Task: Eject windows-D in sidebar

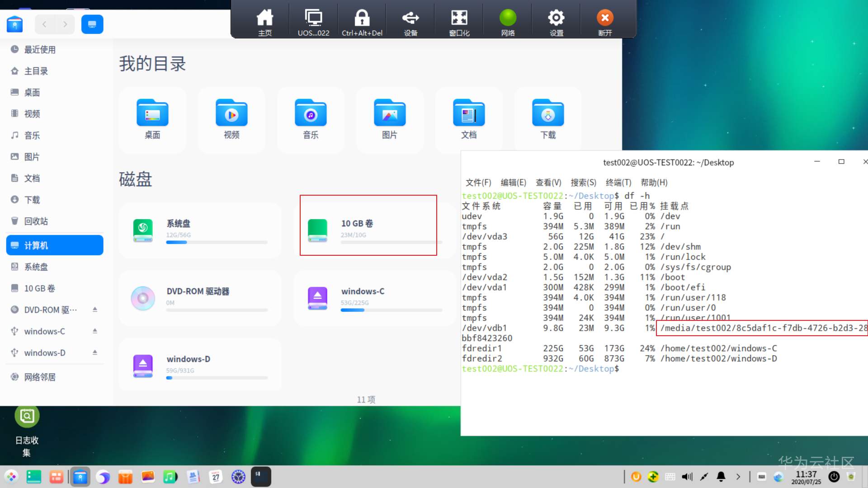Action: 95,352
